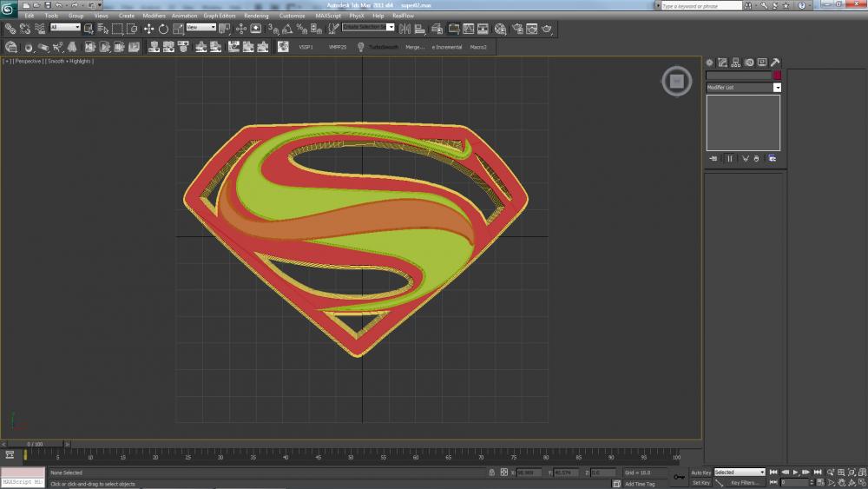Viewport: 868px width, 489px height.
Task: Toggle the 3D Snaps button
Action: tap(273, 29)
